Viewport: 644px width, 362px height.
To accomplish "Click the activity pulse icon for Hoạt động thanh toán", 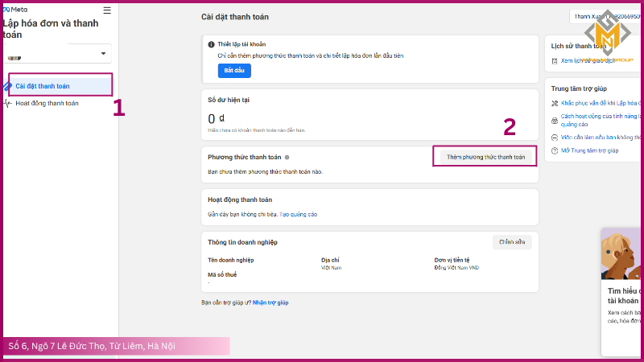I will click(x=8, y=103).
